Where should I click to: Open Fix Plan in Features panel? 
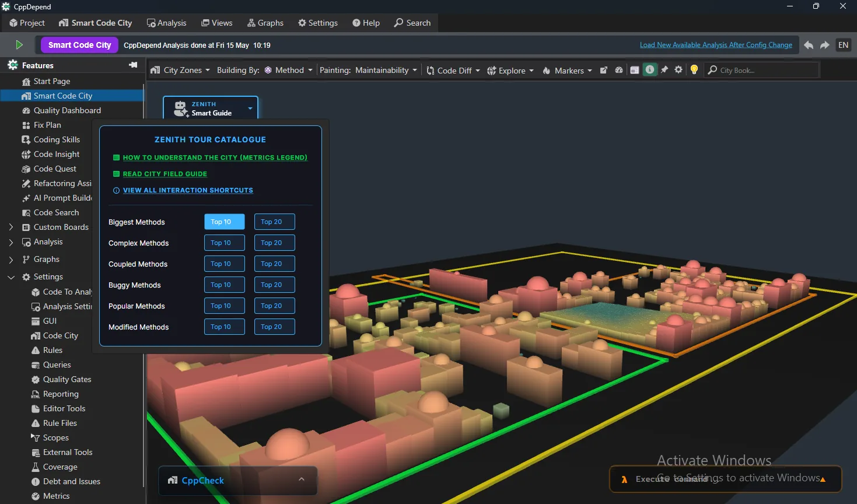47,125
